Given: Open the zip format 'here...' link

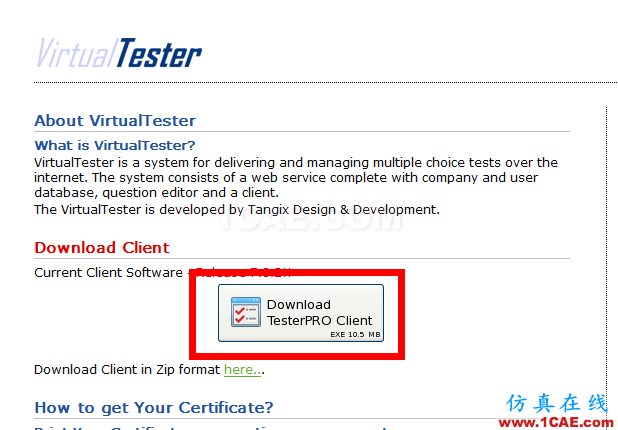Looking at the screenshot, I should pos(242,370).
